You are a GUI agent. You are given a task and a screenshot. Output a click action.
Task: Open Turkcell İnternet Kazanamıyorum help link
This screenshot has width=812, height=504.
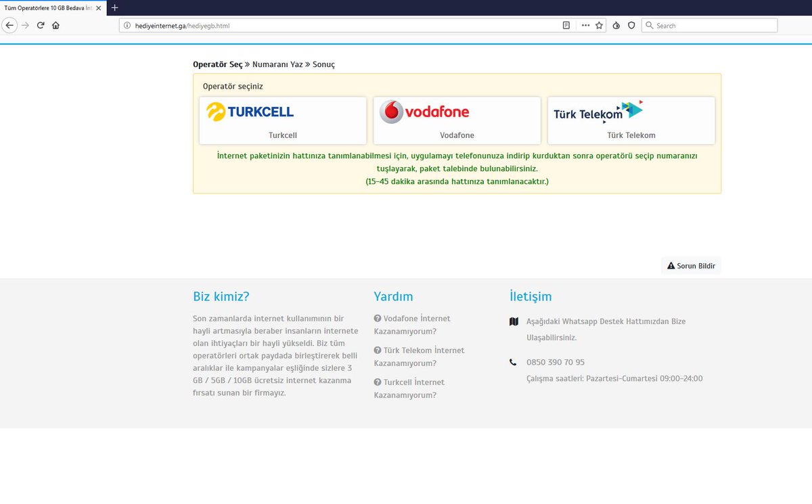click(409, 388)
